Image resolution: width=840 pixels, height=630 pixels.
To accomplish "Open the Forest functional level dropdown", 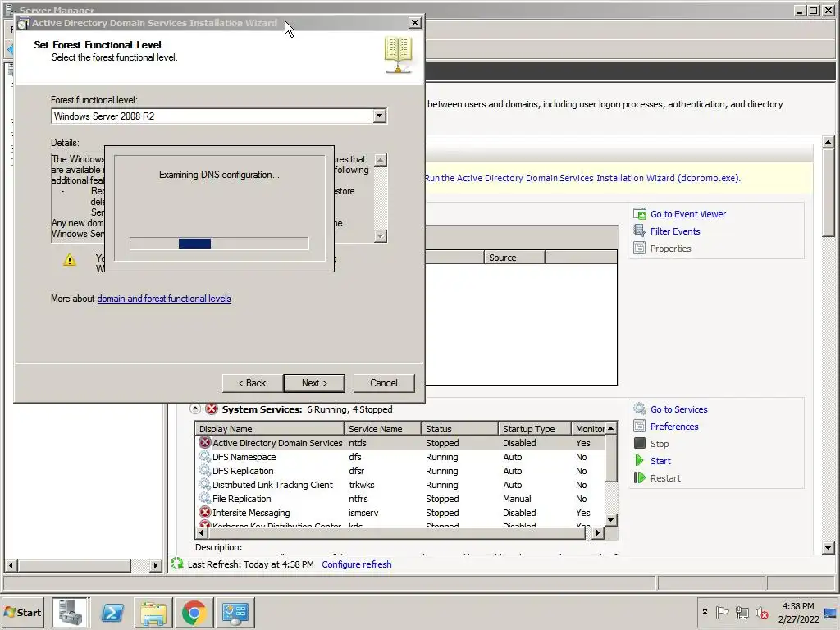I will pyautogui.click(x=379, y=116).
